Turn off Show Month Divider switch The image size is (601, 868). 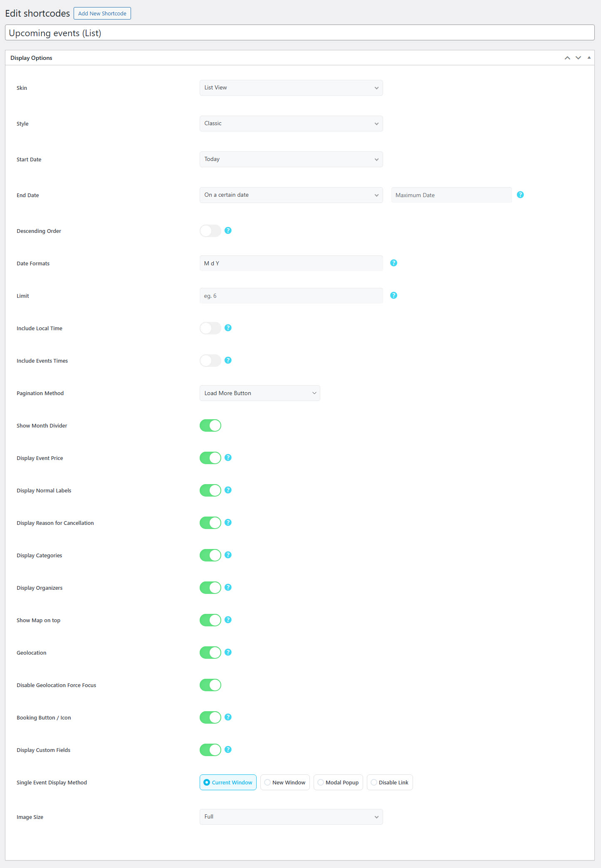point(210,425)
